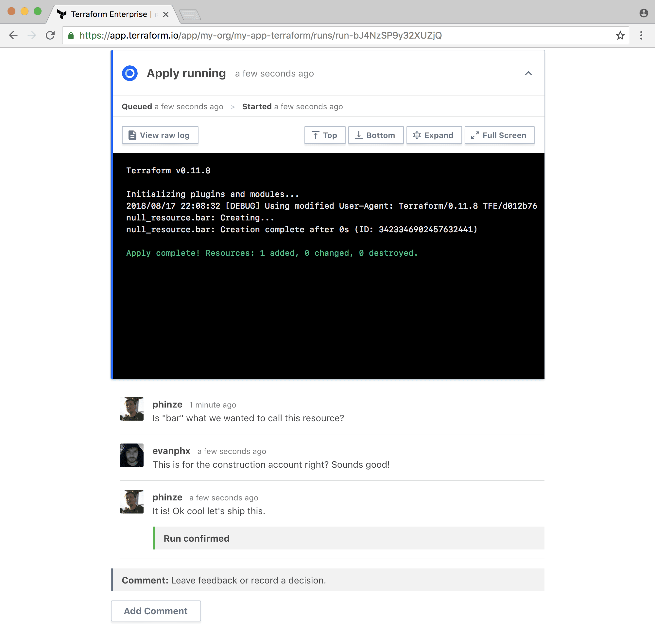Expand the Apply running details chevron
The height and width of the screenshot is (644, 655).
tap(528, 74)
